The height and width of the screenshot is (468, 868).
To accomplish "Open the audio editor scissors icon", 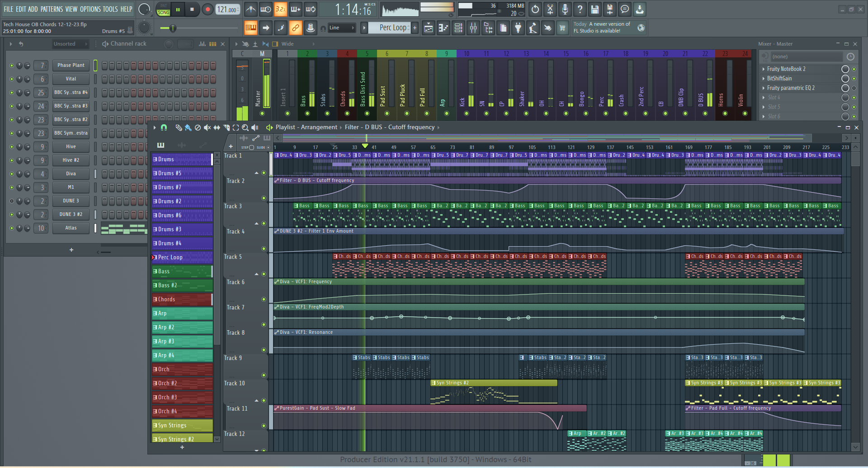I will tap(550, 9).
